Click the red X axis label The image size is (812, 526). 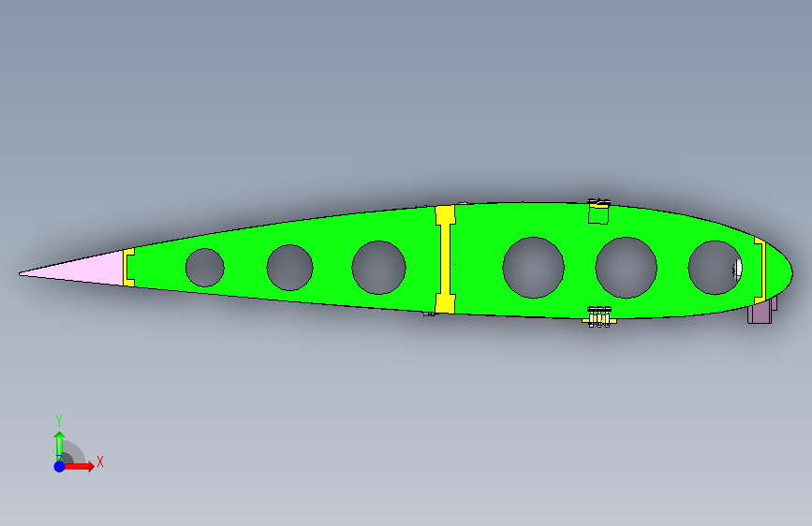(x=100, y=461)
